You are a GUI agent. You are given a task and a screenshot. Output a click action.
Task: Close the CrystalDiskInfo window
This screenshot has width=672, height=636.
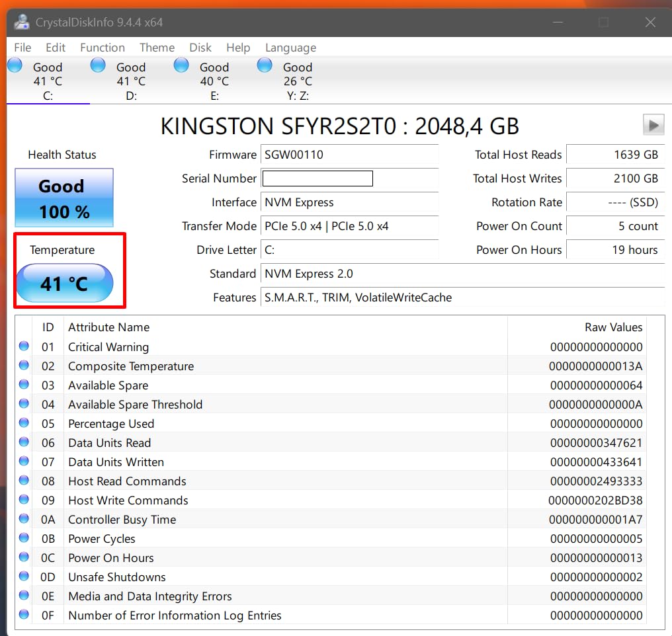tap(650, 22)
